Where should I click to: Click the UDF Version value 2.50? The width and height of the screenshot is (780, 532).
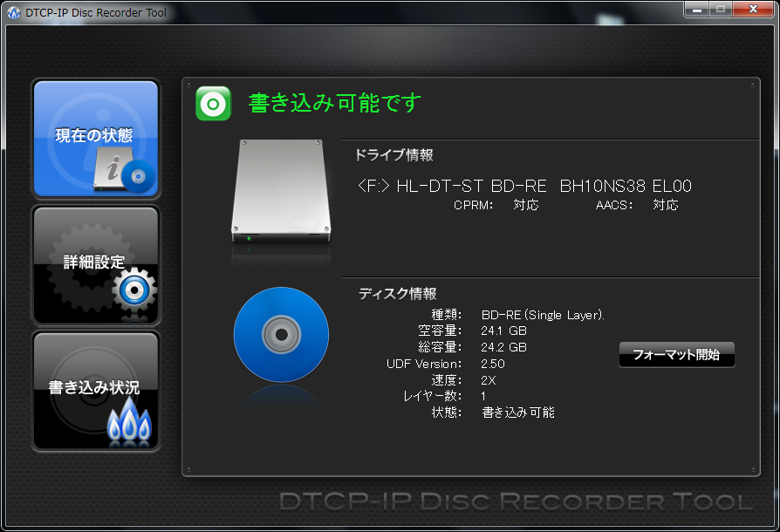point(492,364)
